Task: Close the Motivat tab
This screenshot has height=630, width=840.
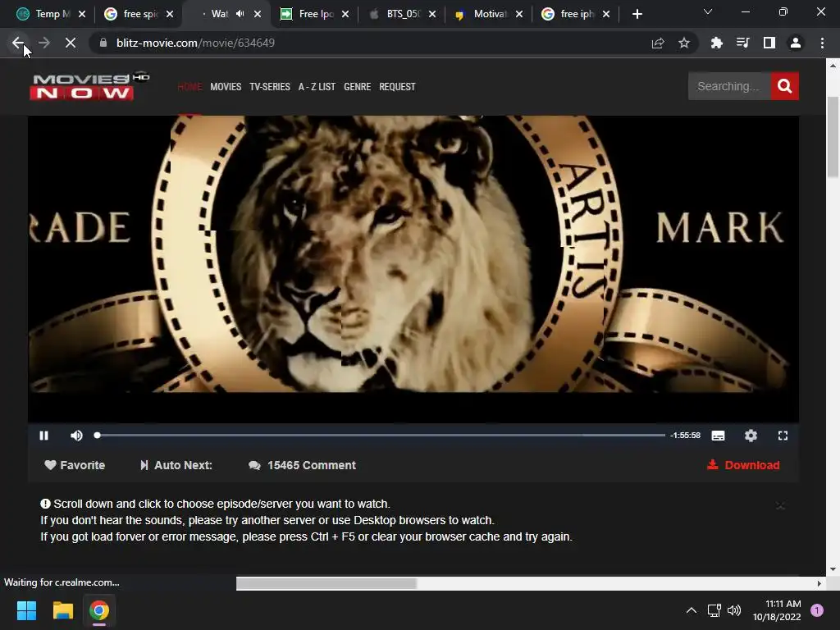Action: (x=519, y=15)
